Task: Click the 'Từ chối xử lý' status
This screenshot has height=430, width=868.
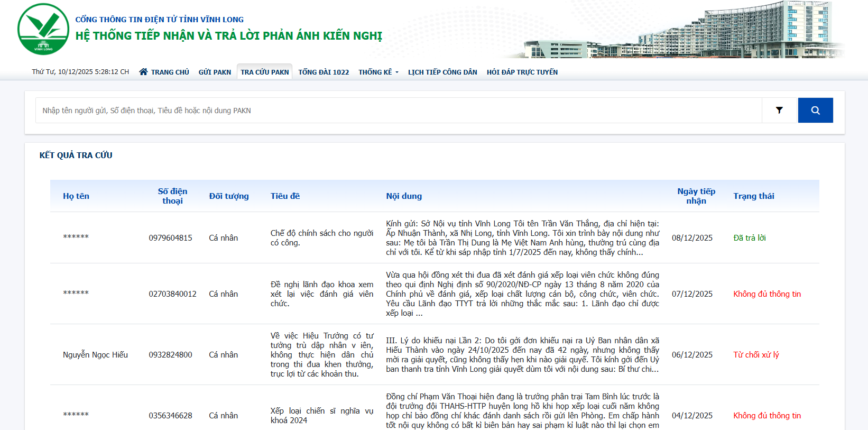Action: point(756,354)
